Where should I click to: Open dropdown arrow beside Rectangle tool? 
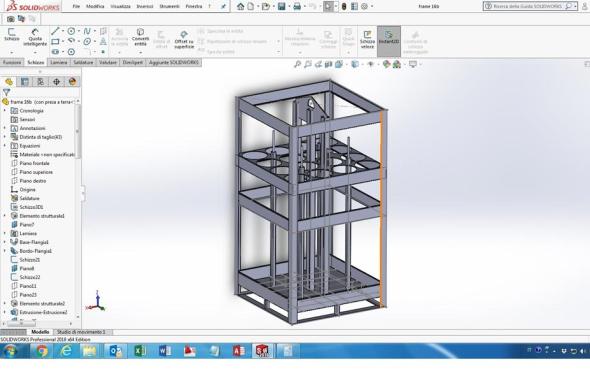(63, 41)
